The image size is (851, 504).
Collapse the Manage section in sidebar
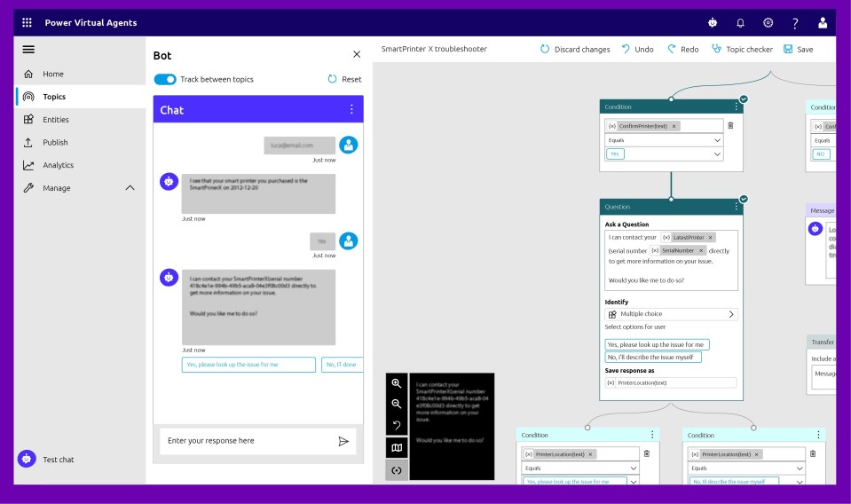pos(130,188)
